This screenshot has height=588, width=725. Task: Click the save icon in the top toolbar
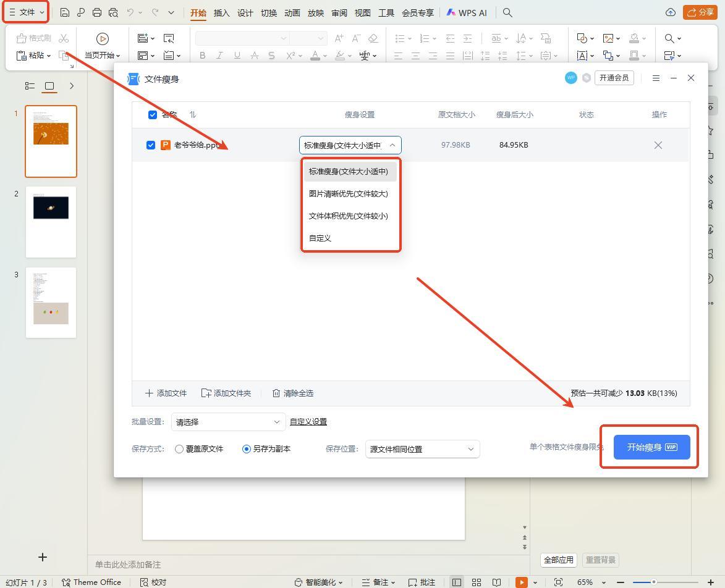(64, 12)
